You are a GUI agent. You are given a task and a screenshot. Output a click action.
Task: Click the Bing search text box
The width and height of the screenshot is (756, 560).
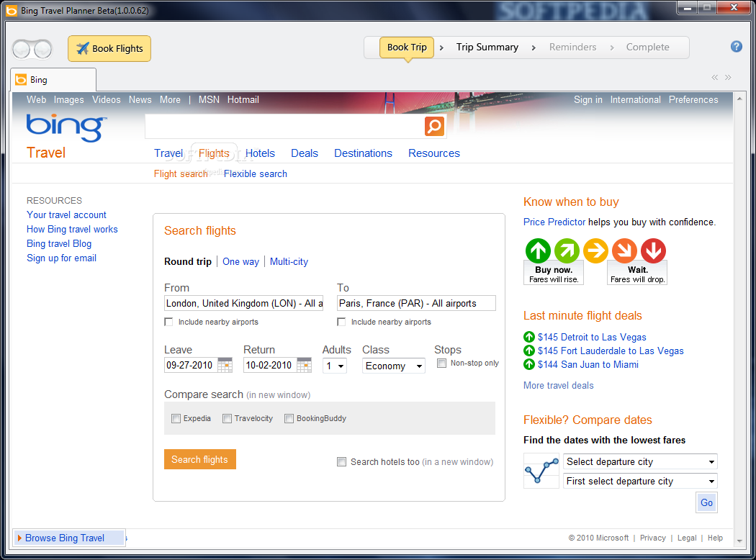pos(284,126)
